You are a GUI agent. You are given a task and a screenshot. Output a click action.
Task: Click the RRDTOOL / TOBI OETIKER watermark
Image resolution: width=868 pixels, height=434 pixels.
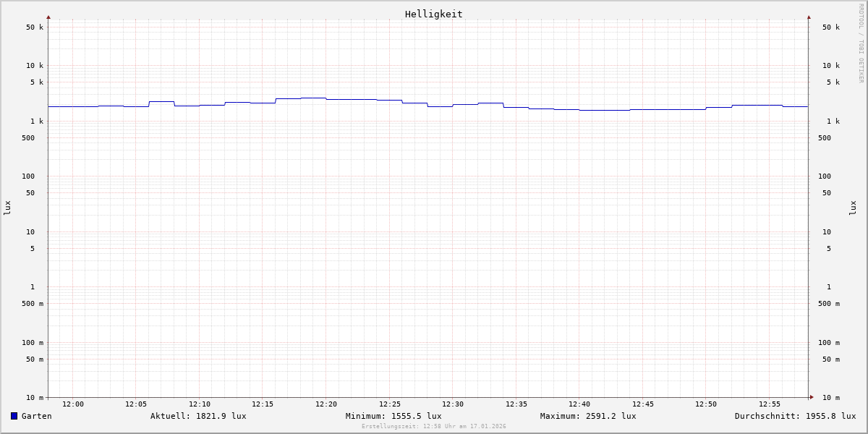(861, 43)
